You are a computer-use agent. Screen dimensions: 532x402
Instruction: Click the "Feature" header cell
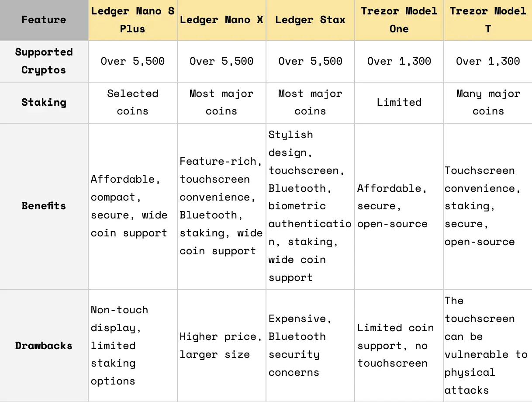click(x=44, y=20)
